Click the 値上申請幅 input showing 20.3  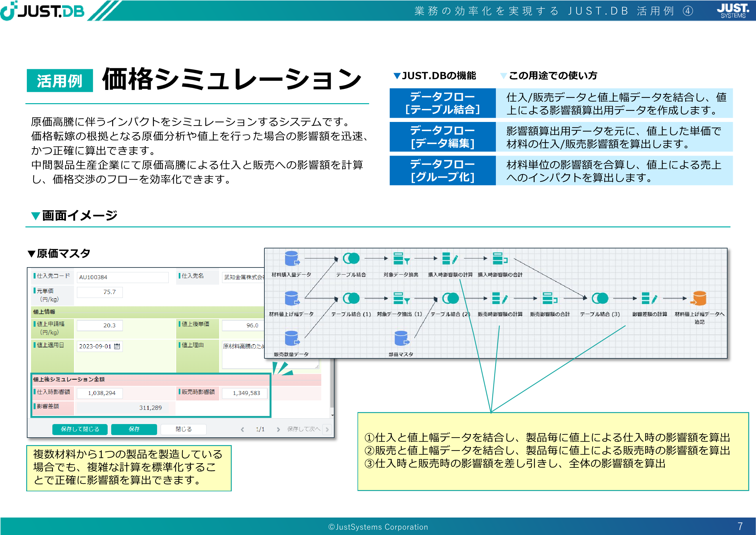[100, 325]
